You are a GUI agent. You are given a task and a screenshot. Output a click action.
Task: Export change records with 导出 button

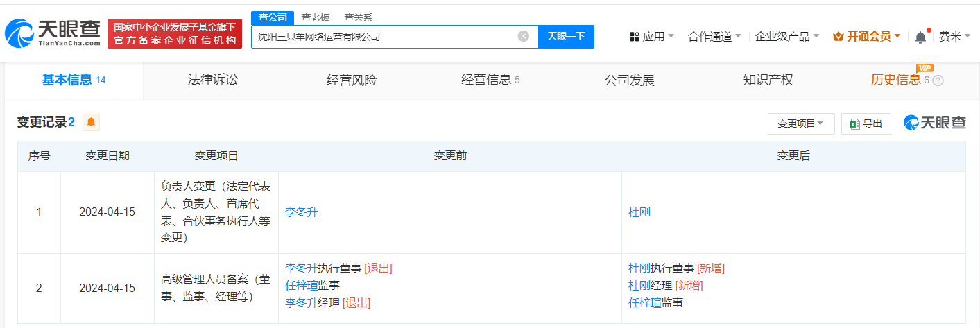pyautogui.click(x=866, y=123)
